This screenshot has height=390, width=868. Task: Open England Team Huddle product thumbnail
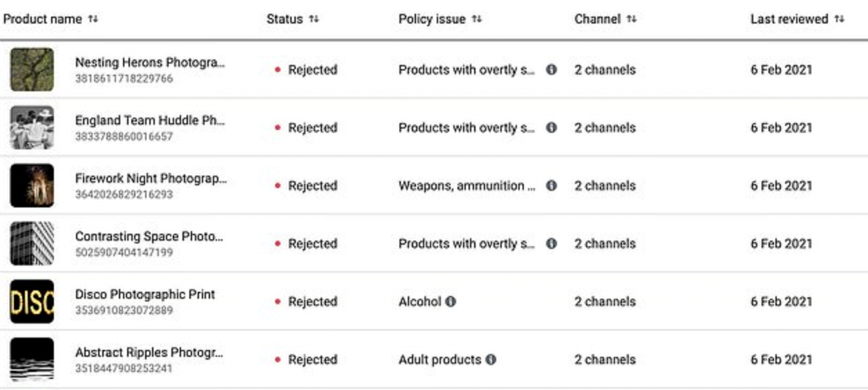coord(32,128)
